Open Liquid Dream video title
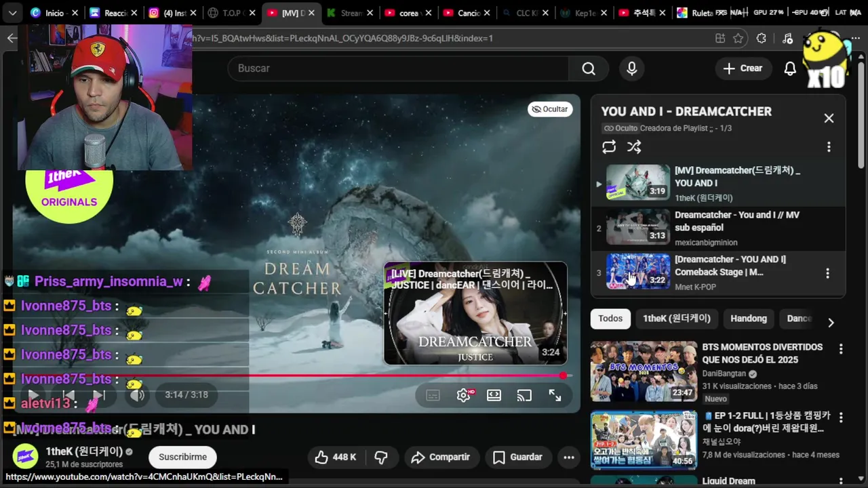Image resolution: width=868 pixels, height=488 pixels. coord(728,481)
